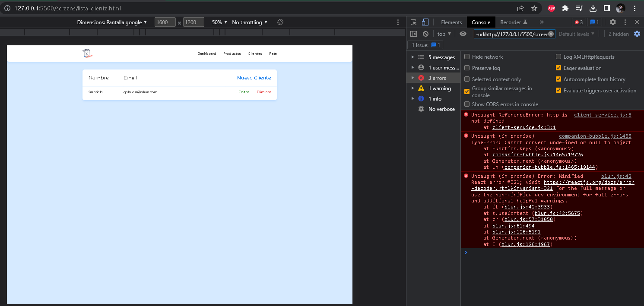This screenshot has width=644, height=306.
Task: Open Clientes in page navigation
Action: pyautogui.click(x=255, y=54)
